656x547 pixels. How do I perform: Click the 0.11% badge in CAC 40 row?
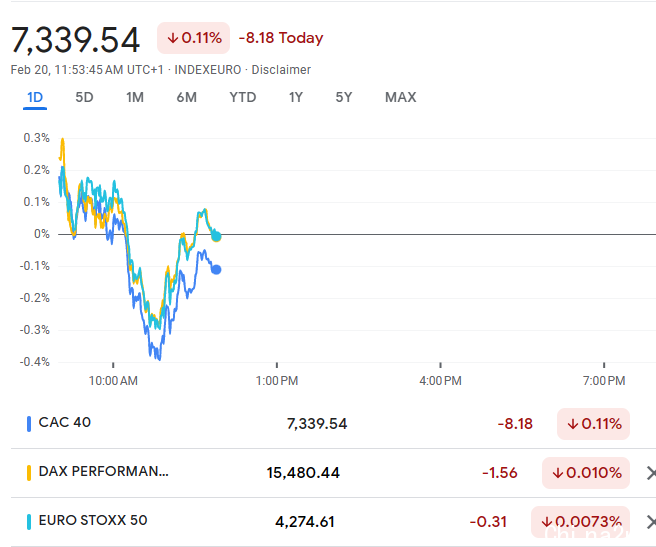[x=593, y=424]
